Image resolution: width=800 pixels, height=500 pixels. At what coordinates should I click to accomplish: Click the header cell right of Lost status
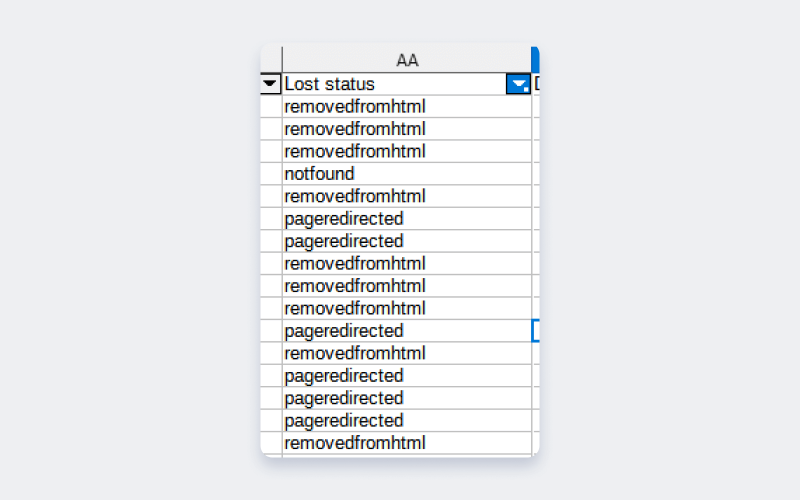536,85
